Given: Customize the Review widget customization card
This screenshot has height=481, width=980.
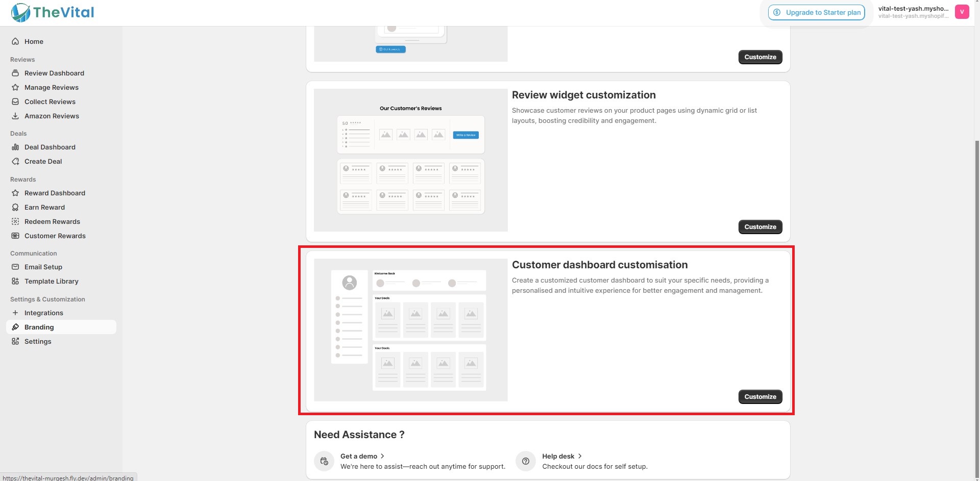Looking at the screenshot, I should click(x=760, y=227).
